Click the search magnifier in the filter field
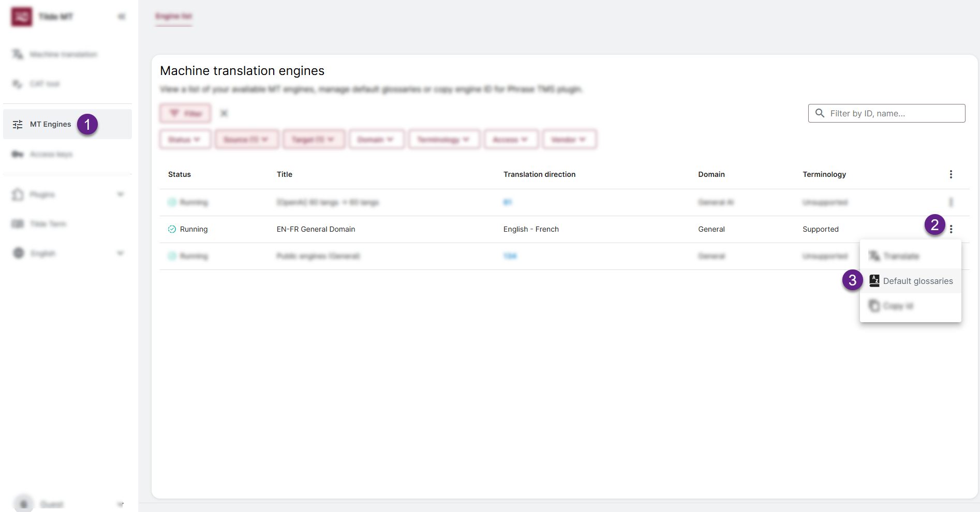The height and width of the screenshot is (512, 980). tap(820, 113)
